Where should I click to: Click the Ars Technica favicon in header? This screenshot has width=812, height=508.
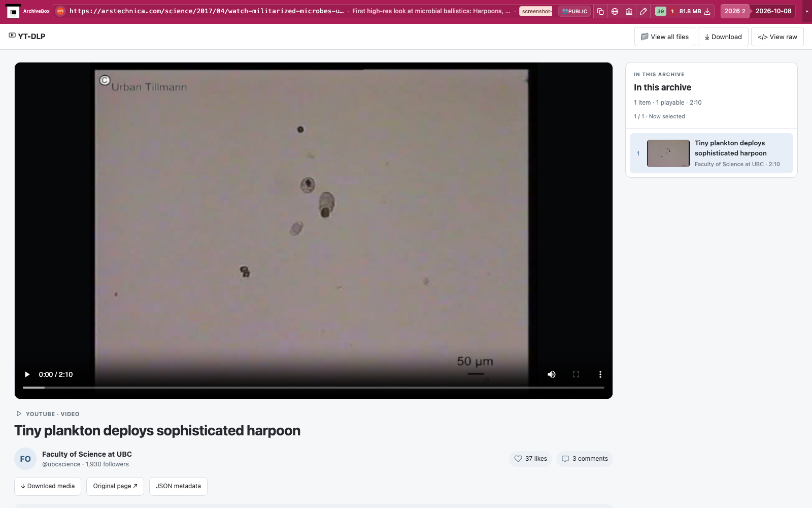[60, 11]
